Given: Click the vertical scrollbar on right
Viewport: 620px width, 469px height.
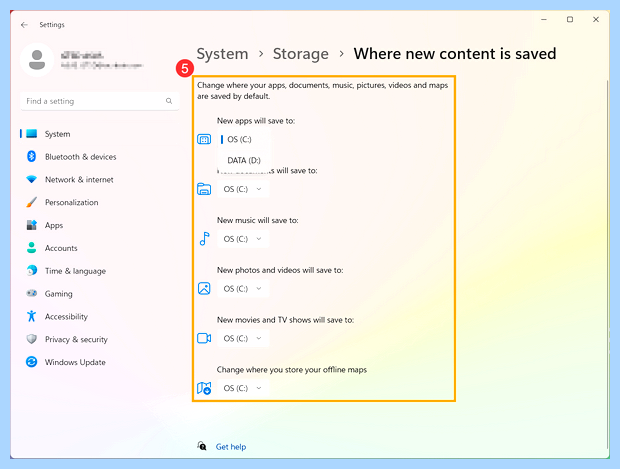Looking at the screenshot, I should click(x=608, y=264).
